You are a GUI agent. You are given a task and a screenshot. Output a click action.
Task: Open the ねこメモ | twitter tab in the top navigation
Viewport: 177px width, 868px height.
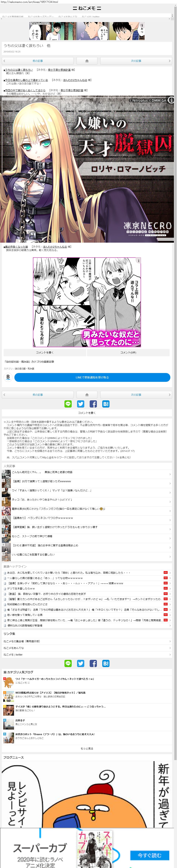point(91,16)
